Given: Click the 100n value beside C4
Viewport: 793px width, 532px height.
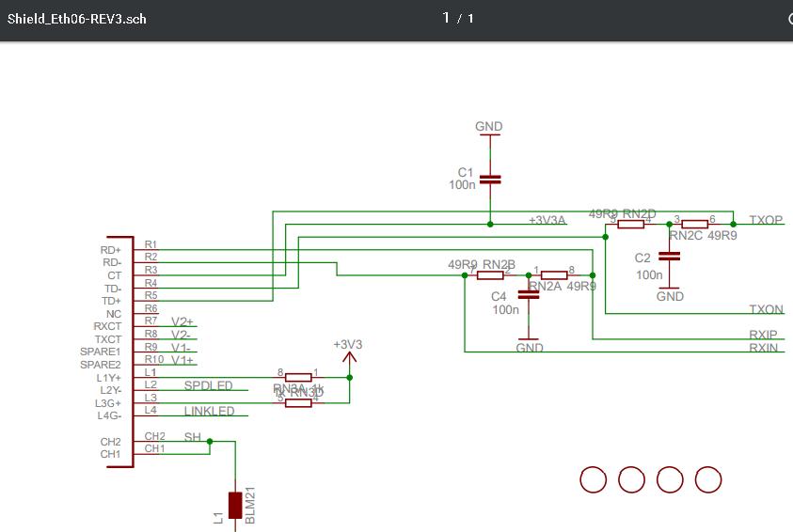Looking at the screenshot, I should pos(506,309).
